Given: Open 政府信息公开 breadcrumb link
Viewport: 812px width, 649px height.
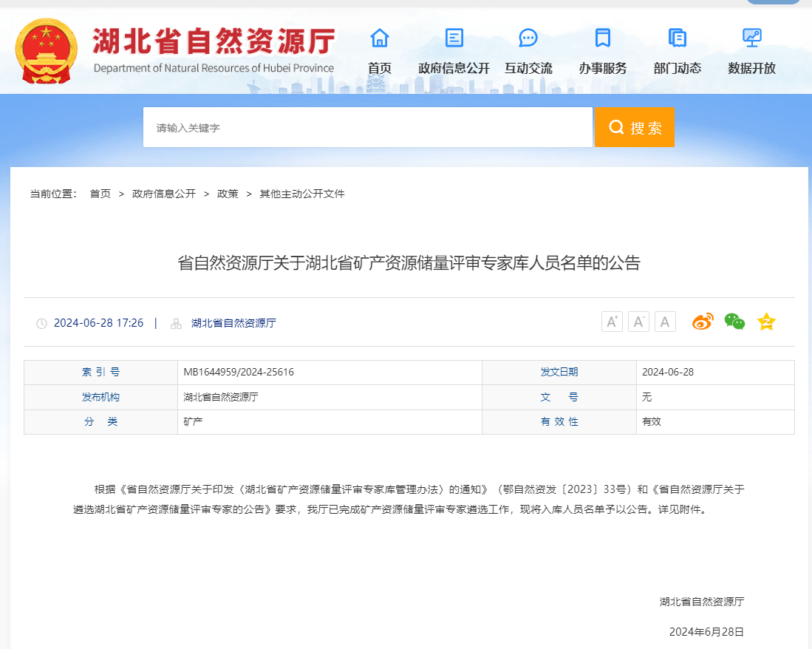Looking at the screenshot, I should click(x=164, y=194).
